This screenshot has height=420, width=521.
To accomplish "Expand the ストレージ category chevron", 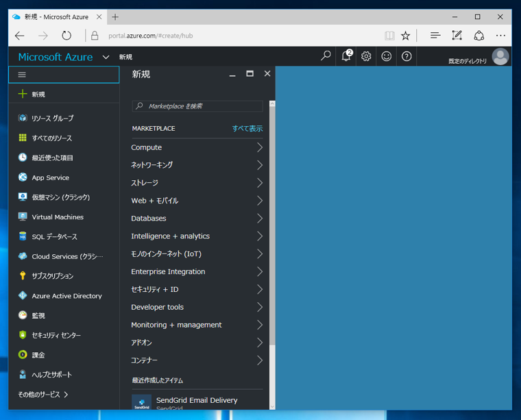I will [260, 183].
